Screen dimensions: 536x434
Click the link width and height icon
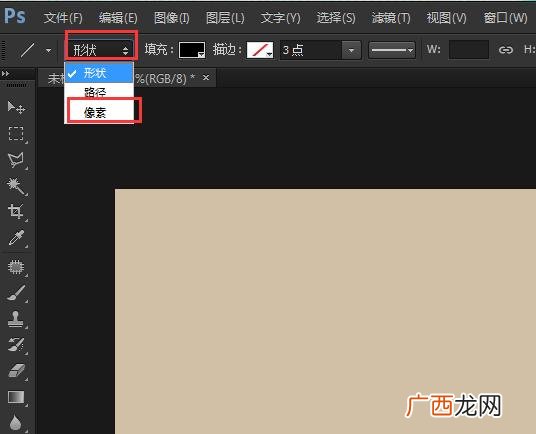coord(506,50)
